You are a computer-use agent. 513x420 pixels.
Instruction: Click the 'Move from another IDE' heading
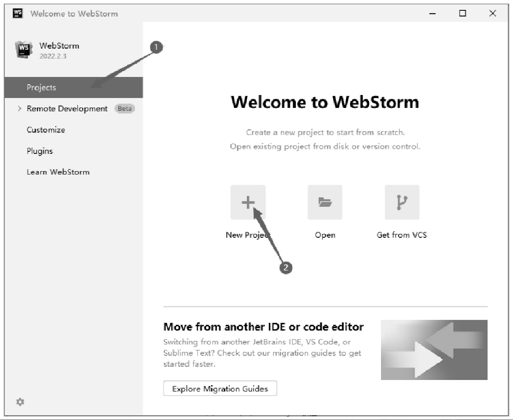click(x=264, y=327)
